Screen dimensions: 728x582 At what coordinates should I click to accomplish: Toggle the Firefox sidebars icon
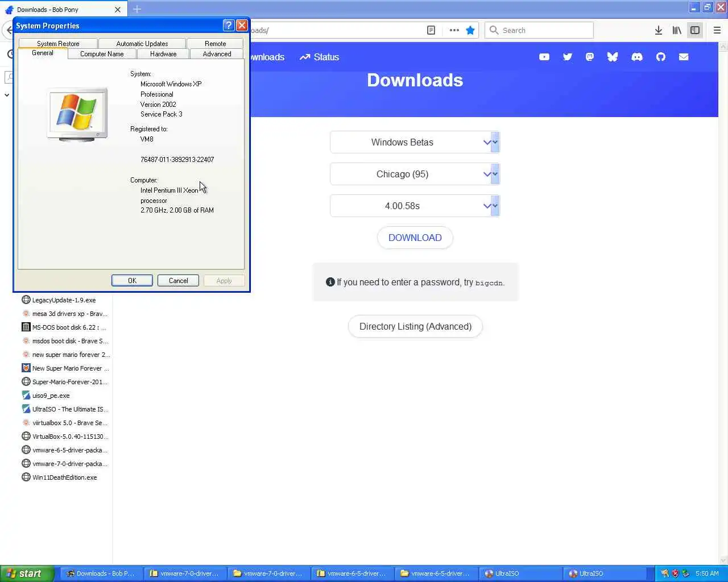(x=695, y=30)
